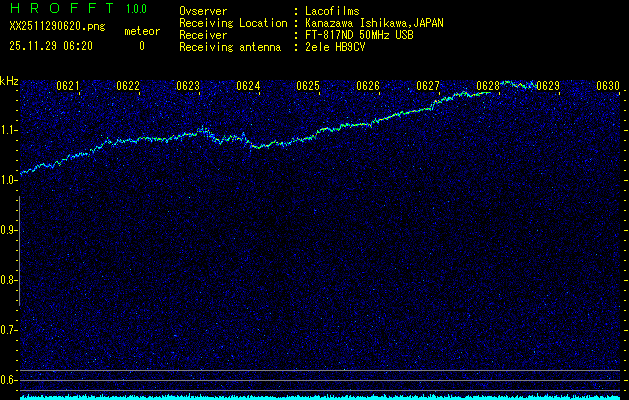This screenshot has height=400, width=629.
Task: Click the 0630 time marker
Action: coord(608,86)
